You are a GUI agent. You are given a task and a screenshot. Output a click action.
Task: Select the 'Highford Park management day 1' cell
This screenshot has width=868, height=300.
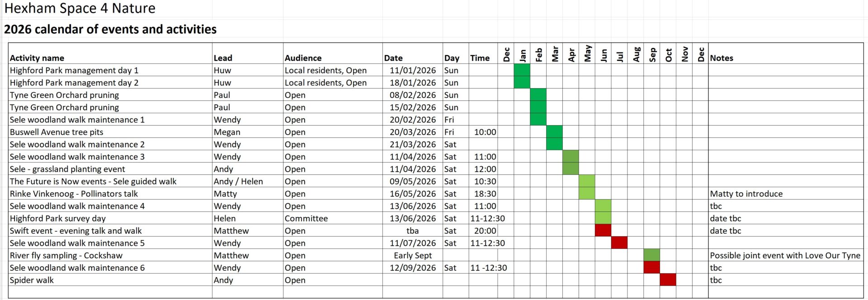(x=110, y=70)
